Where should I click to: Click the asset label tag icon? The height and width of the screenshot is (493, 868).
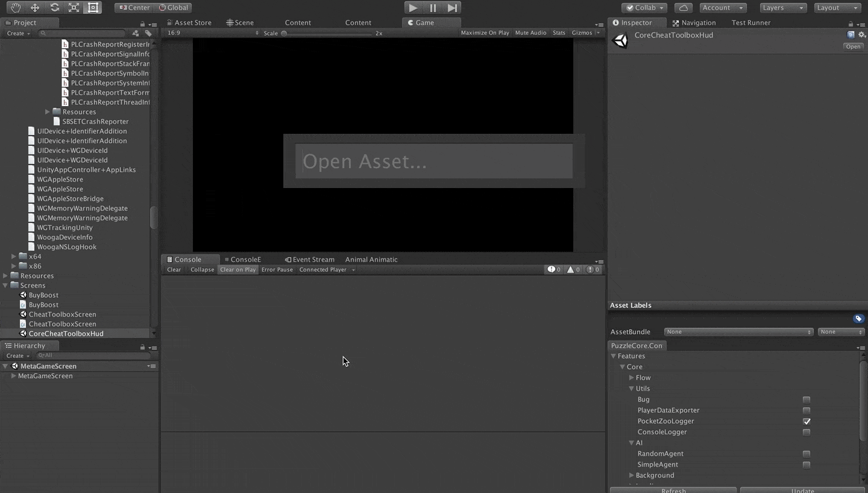pos(858,318)
